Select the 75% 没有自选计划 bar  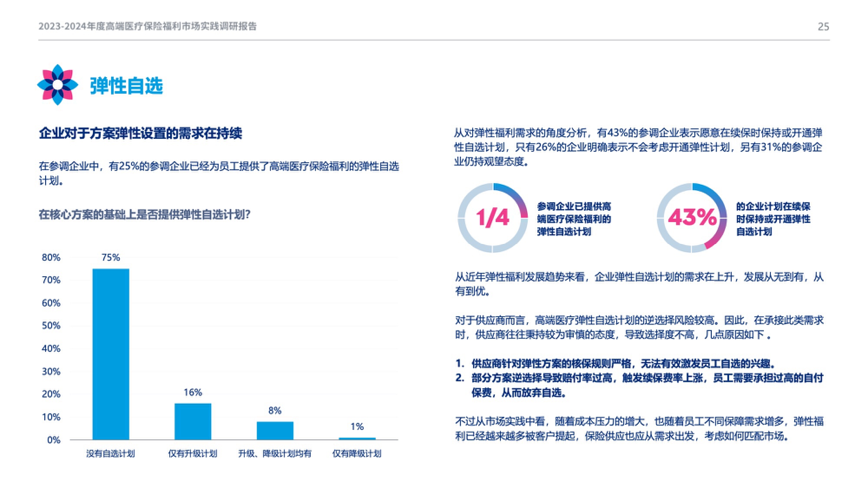click(x=111, y=354)
